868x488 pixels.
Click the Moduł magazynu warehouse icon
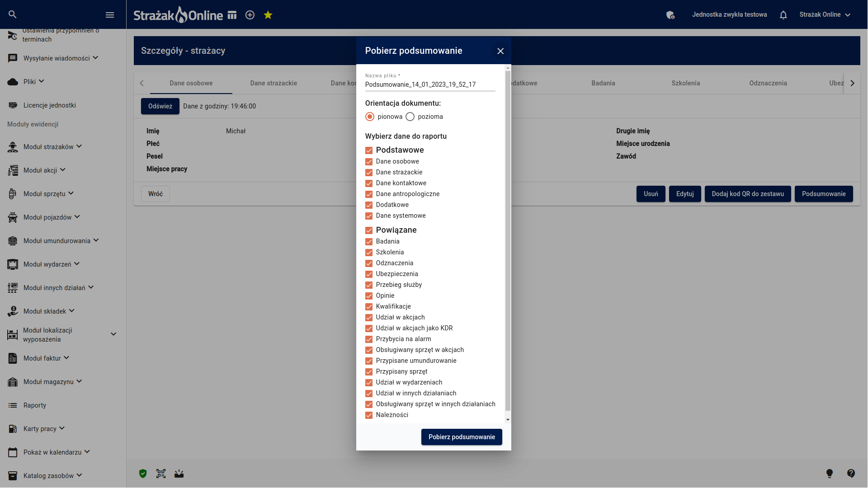[x=13, y=382]
